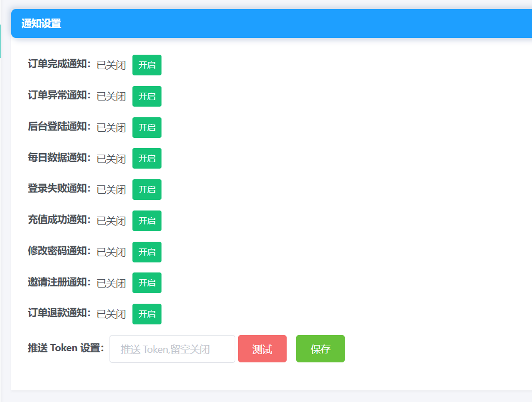The image size is (532, 402).
Task: Select the 订单完成通知 label text
Action: coord(59,64)
